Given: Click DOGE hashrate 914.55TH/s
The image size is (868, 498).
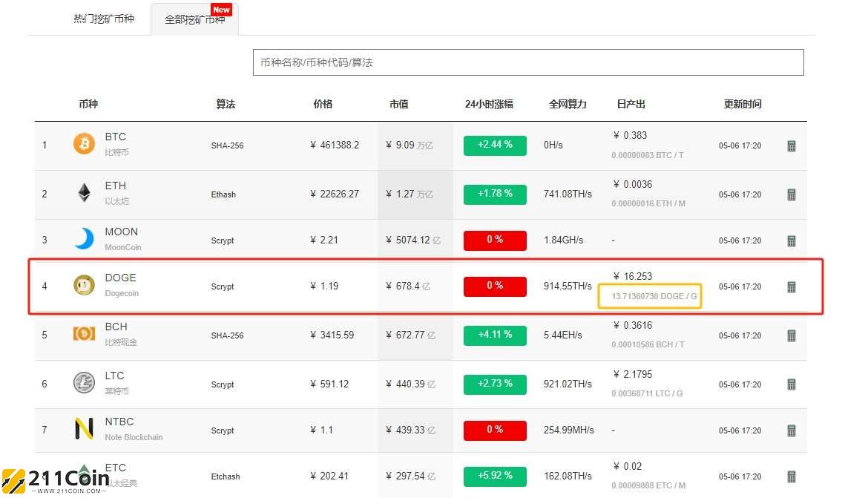Looking at the screenshot, I should click(568, 286).
